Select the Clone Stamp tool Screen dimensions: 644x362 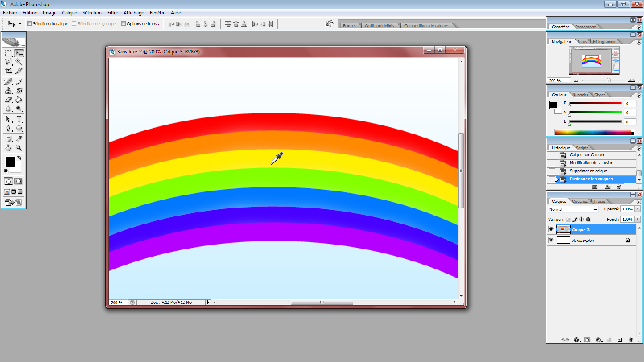8,91
